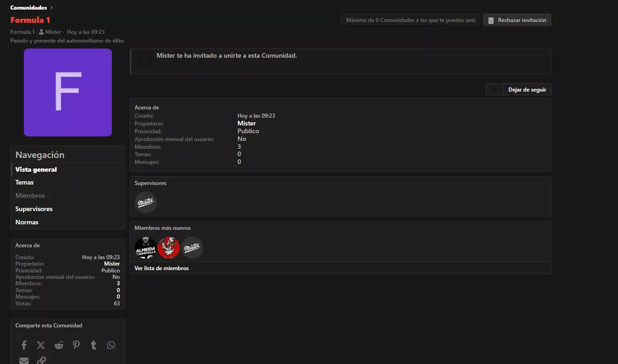Click 'Aprobación manual del usuario:' in the main panel

[x=174, y=139]
